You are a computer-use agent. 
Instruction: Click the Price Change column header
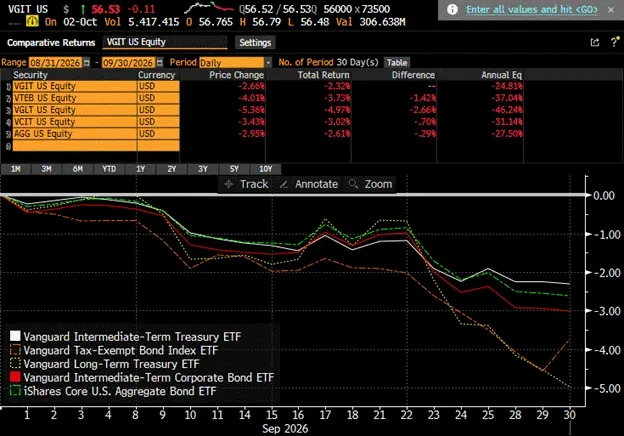(x=236, y=75)
